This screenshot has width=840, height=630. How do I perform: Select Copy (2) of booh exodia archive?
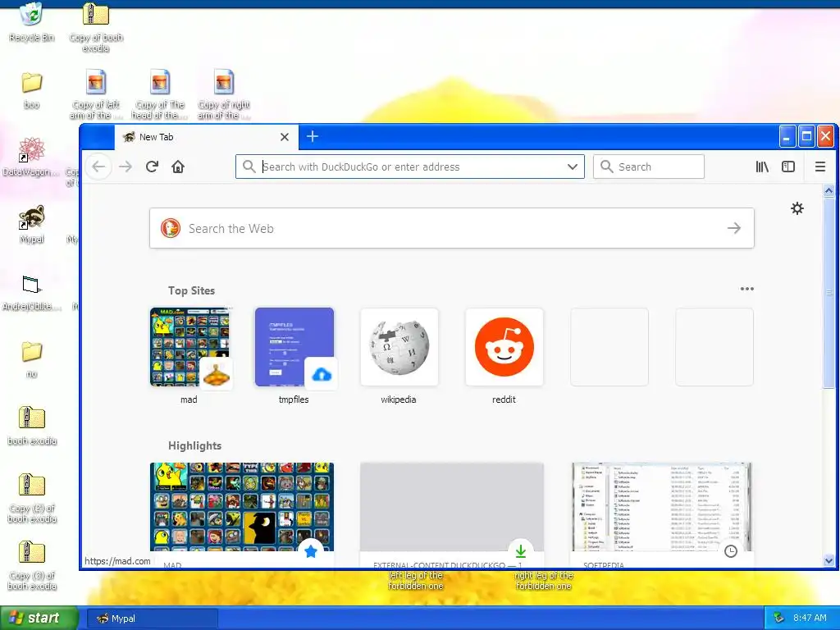(x=32, y=498)
